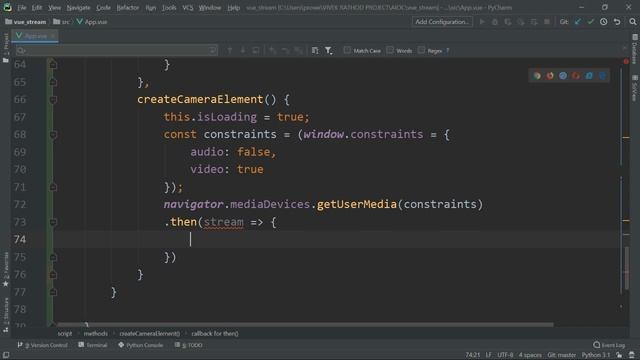
Task: Open Opera browser preview icon
Action: coord(576,76)
